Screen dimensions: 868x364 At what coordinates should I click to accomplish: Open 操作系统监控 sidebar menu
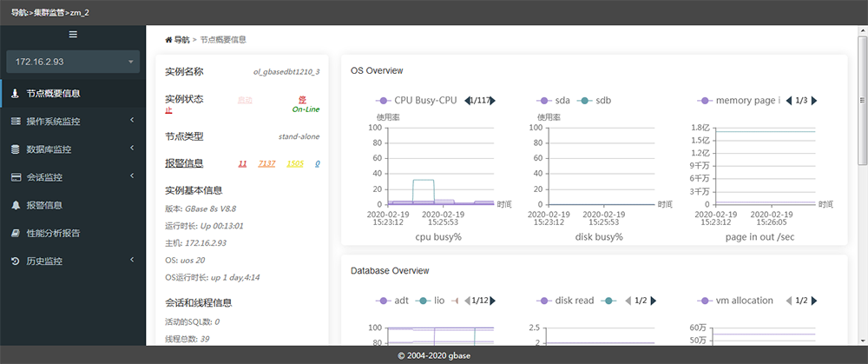73,121
